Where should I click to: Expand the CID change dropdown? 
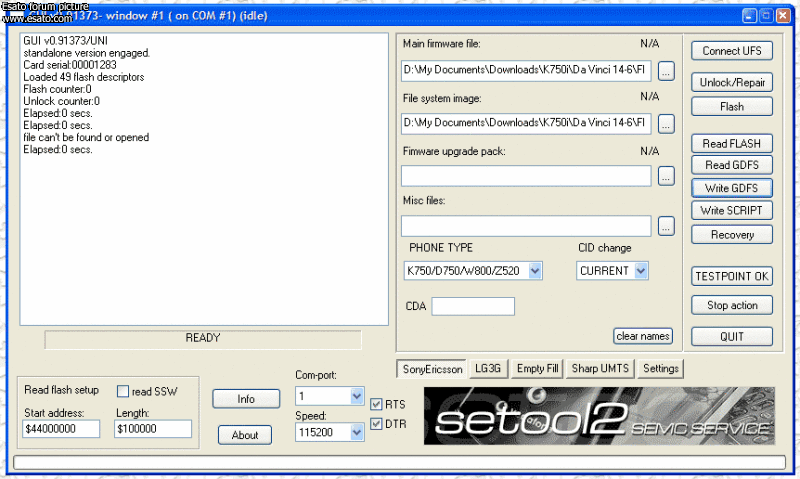point(641,271)
